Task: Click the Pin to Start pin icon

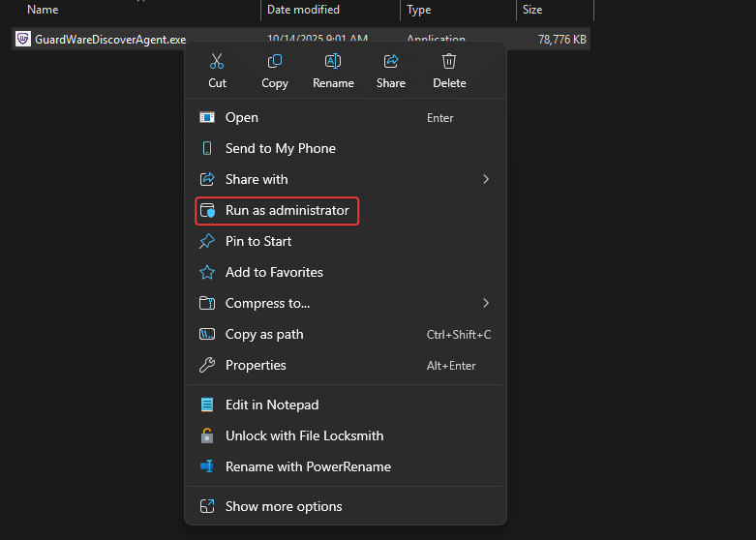Action: 206,241
